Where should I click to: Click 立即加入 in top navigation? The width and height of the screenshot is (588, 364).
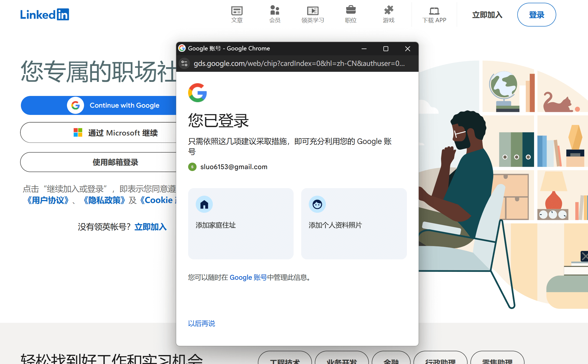click(487, 15)
